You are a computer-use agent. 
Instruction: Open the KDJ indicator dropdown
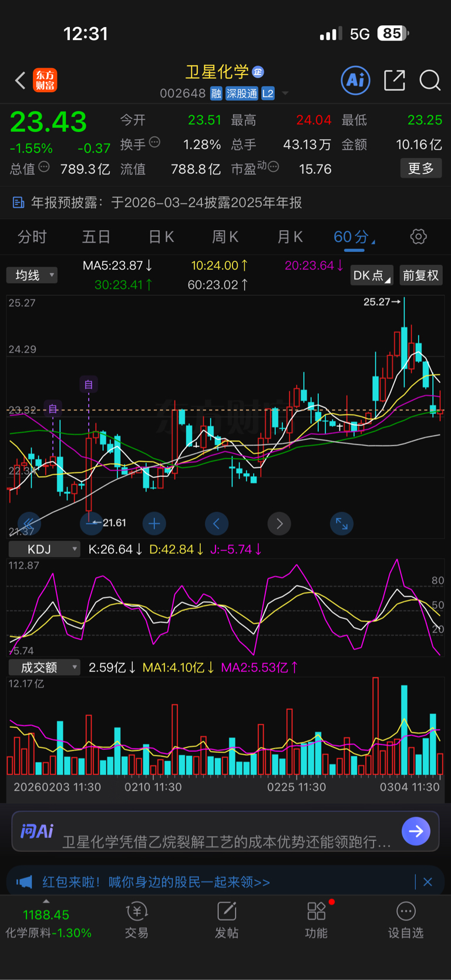coord(44,550)
